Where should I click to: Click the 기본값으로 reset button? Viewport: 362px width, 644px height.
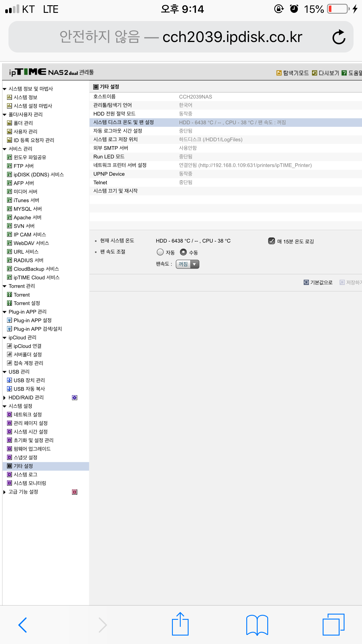[318, 282]
